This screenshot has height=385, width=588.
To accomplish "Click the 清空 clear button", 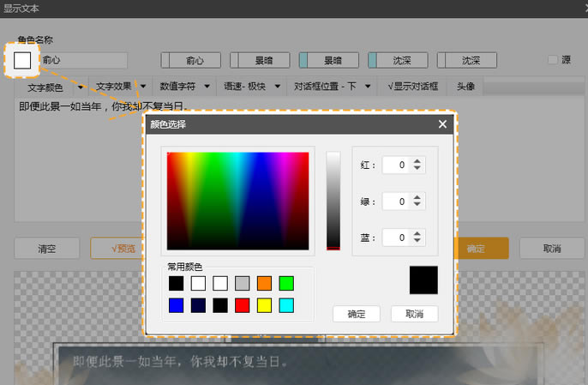I will [x=46, y=249].
